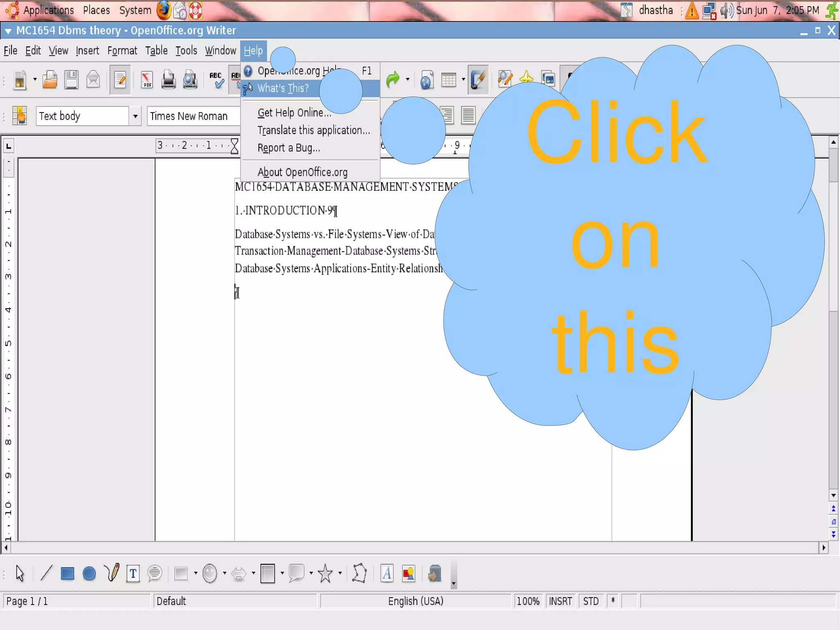Select the Basic Shapes tool
The image size is (840, 630).
click(181, 573)
